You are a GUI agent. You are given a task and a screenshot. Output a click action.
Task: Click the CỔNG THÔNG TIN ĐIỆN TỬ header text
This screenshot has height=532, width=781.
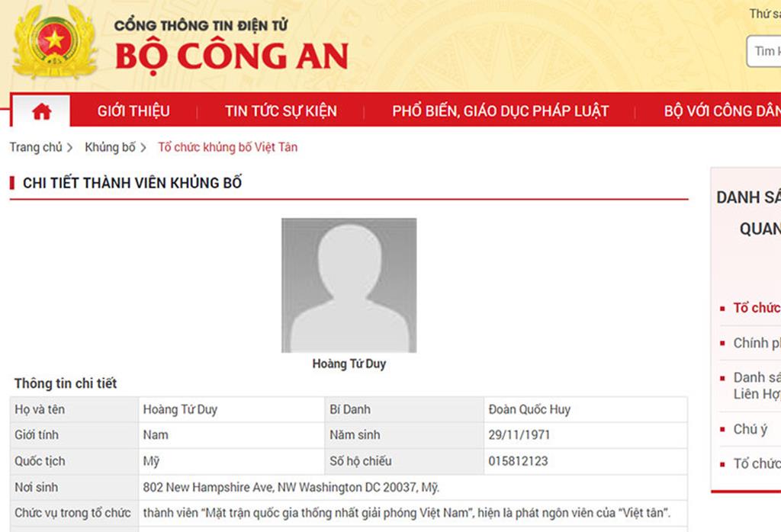tap(201, 25)
